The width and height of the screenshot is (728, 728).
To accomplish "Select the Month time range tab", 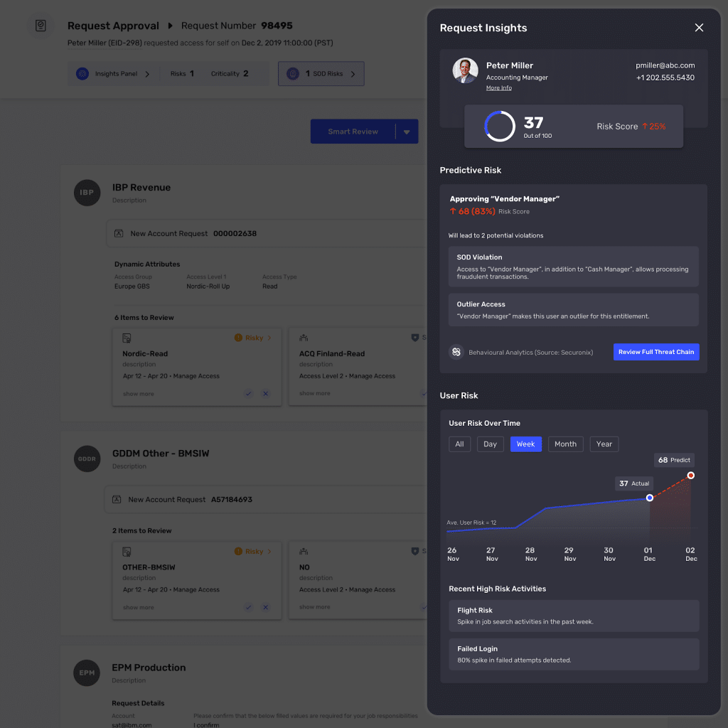I will (x=565, y=444).
